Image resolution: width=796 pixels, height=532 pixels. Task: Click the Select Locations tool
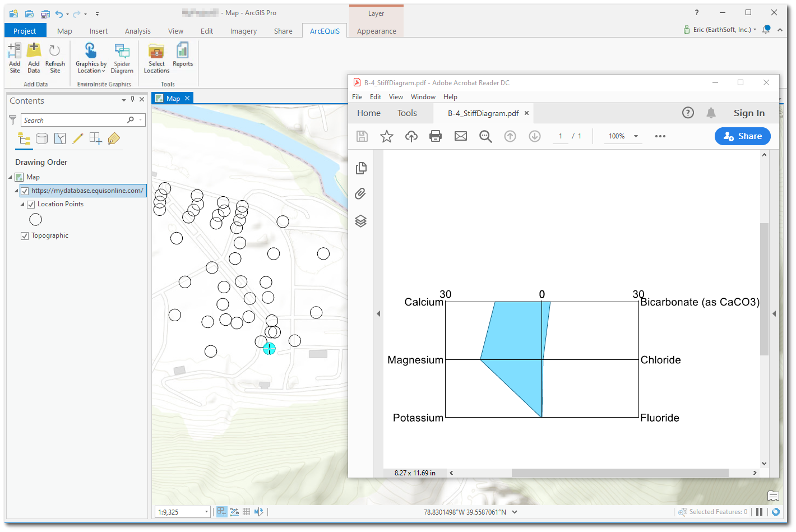pos(156,58)
